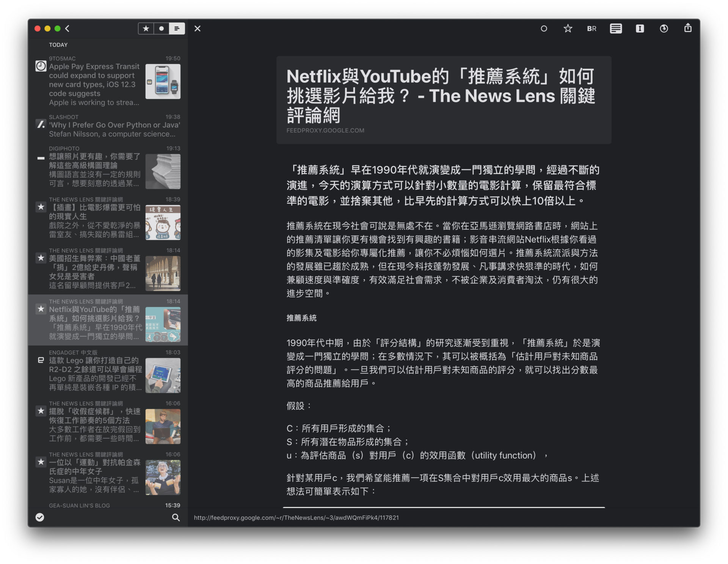
Task: Click the Digiphoto feed dash icon
Action: coord(41,158)
